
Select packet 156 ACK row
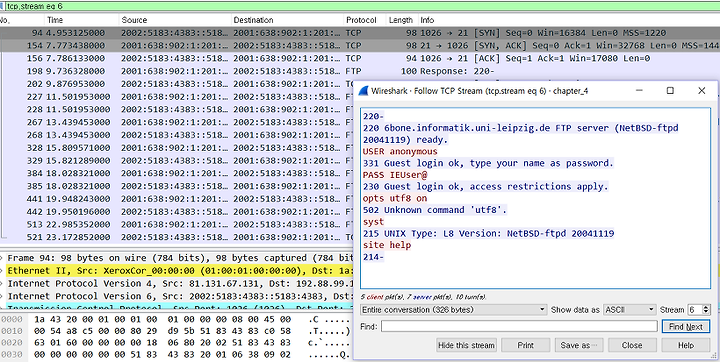tap(360, 58)
